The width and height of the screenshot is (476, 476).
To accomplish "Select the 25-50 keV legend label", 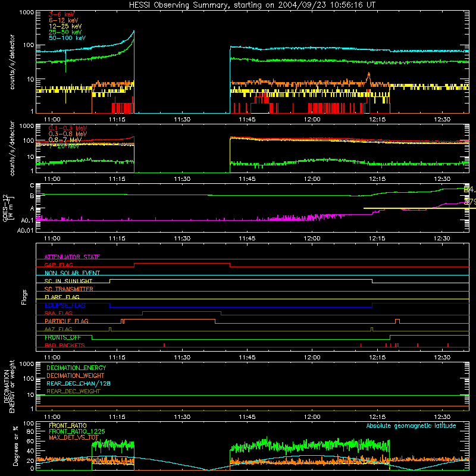I will 65,32.
